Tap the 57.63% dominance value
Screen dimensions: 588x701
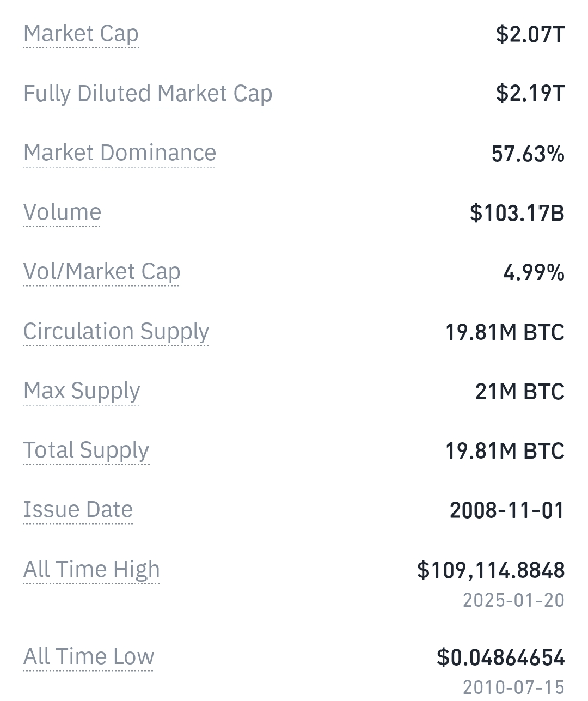(x=528, y=154)
